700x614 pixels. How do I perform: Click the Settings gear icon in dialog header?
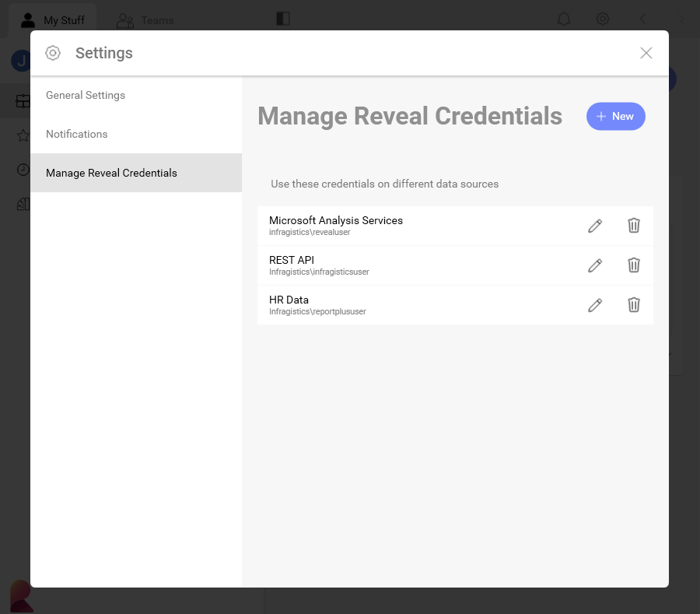click(53, 53)
